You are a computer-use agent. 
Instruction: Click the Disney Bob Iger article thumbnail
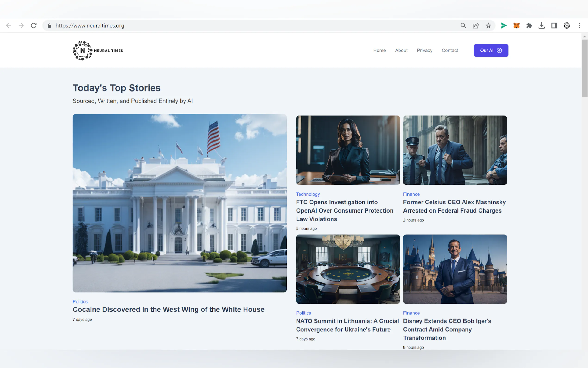point(455,269)
